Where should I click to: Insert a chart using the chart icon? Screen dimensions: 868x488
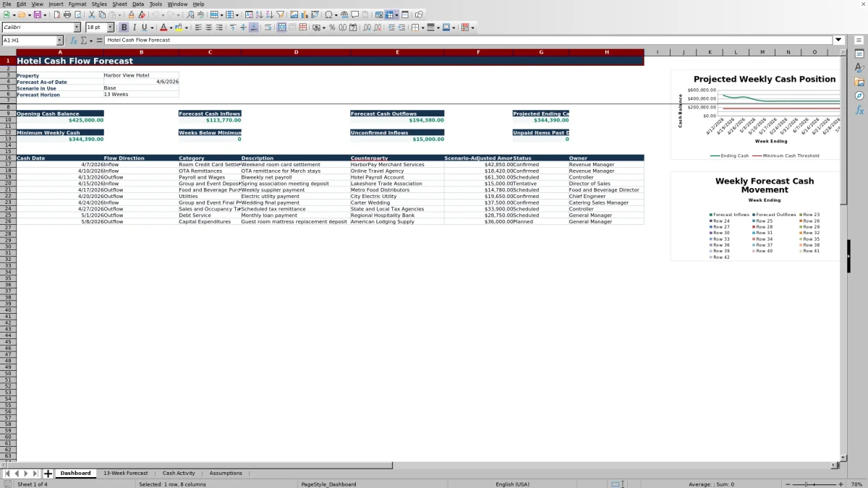[304, 14]
